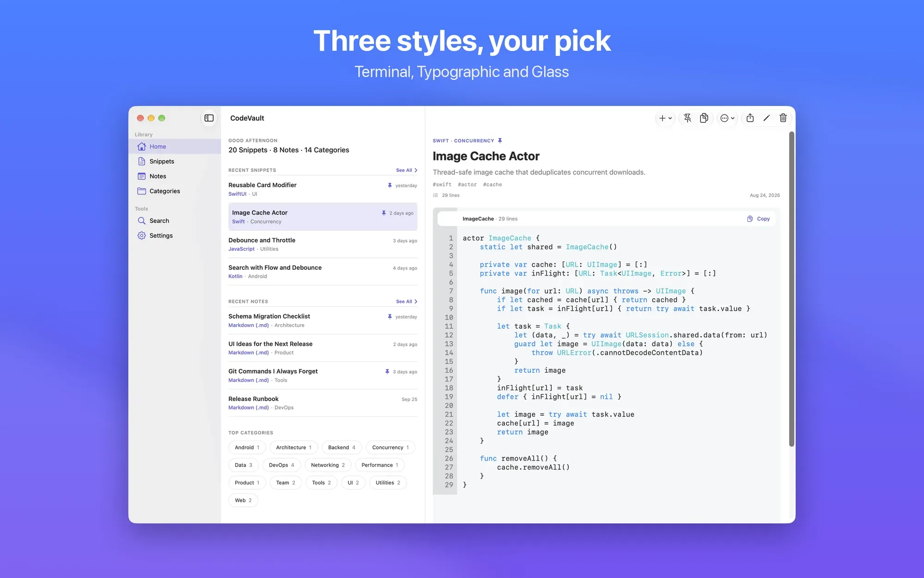Open Snippets in the sidebar
Screen dimensions: 924x578
coord(175,161)
